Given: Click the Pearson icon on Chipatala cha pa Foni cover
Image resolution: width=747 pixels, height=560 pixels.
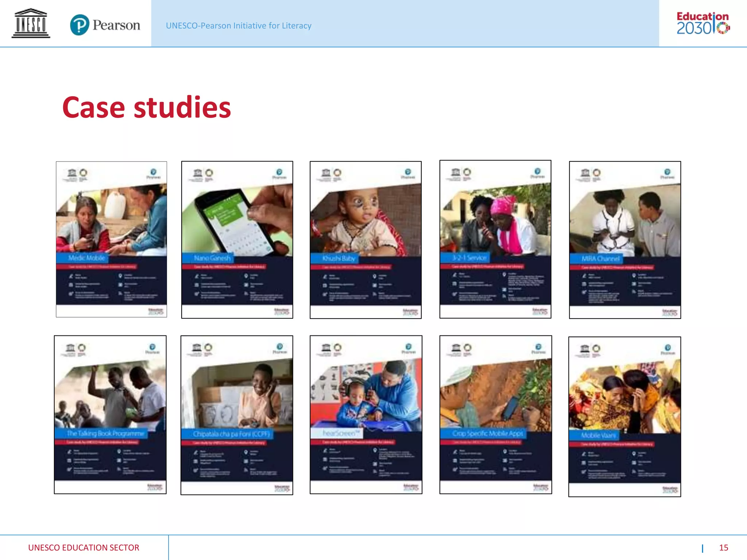Looking at the screenshot, I should pos(280,348).
